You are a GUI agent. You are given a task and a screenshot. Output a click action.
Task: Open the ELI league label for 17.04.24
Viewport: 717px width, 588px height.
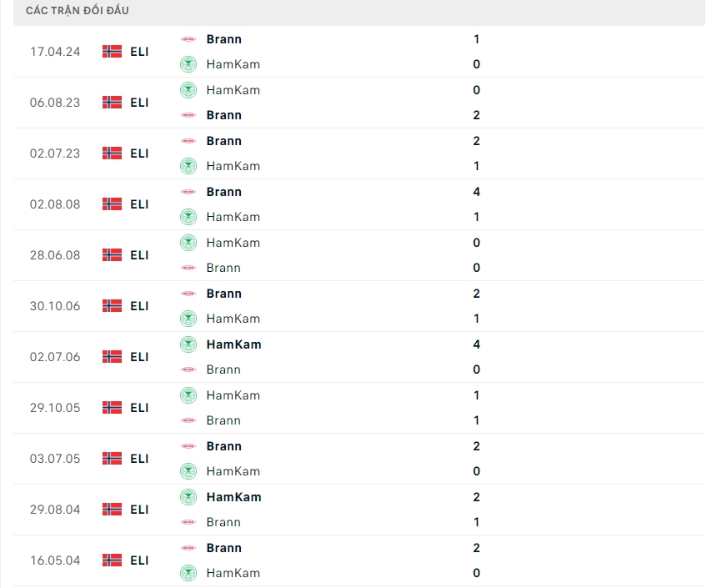click(x=139, y=51)
